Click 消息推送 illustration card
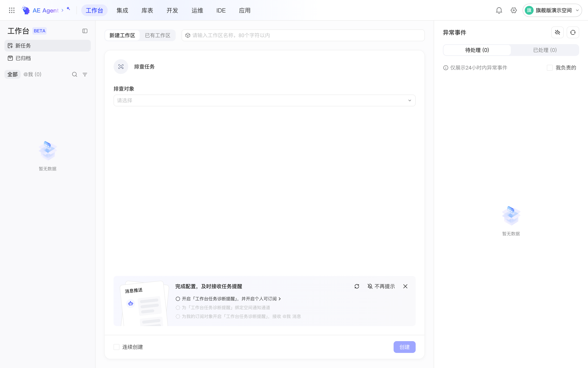The width and height of the screenshot is (588, 368). pyautogui.click(x=145, y=303)
